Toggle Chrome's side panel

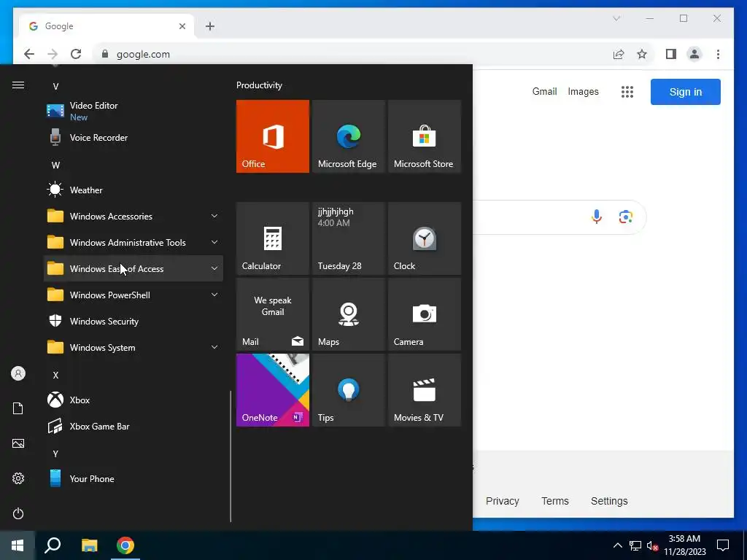point(671,54)
